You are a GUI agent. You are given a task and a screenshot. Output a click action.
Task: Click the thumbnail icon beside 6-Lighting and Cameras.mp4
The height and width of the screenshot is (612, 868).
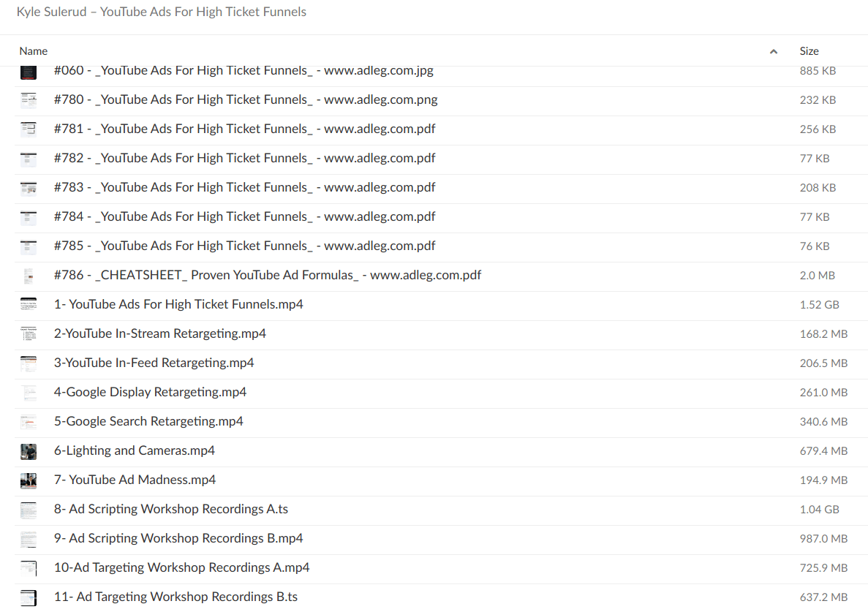coord(28,451)
